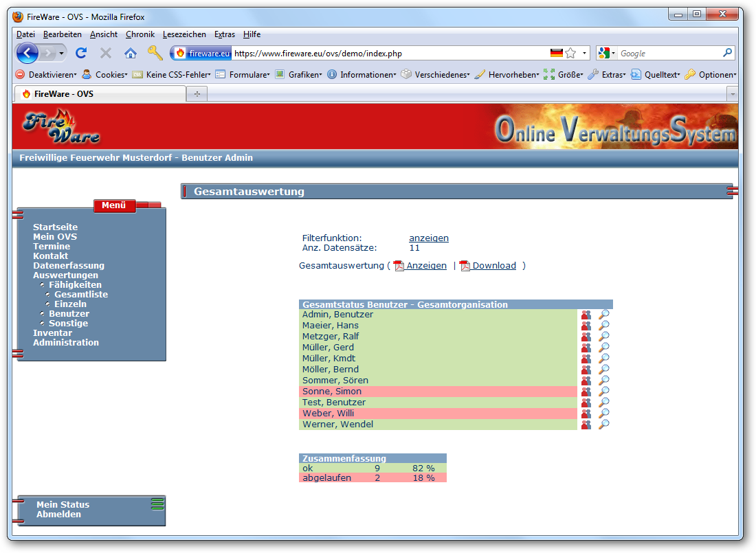Go to the browser home page icon
The width and height of the screenshot is (756, 553).
(130, 53)
